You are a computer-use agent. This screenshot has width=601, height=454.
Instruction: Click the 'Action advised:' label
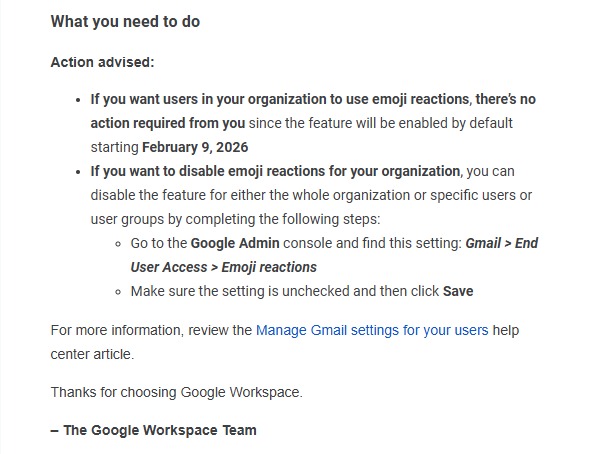[102, 62]
